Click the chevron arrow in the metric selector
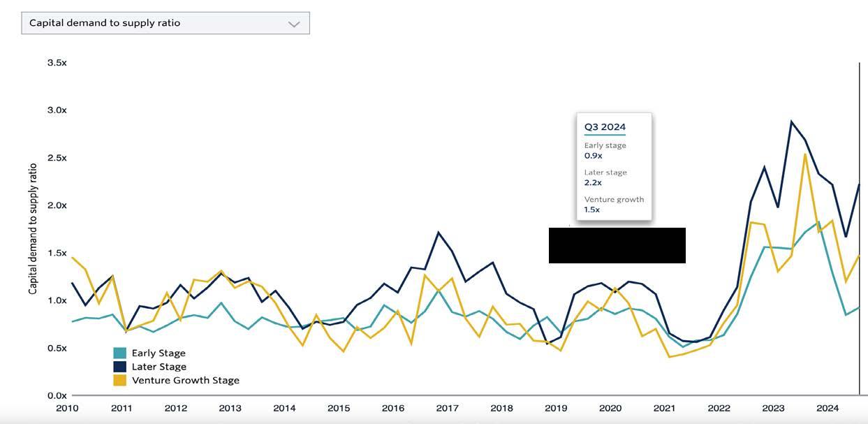Screen dimensions: 868x424 pyautogui.click(x=294, y=24)
